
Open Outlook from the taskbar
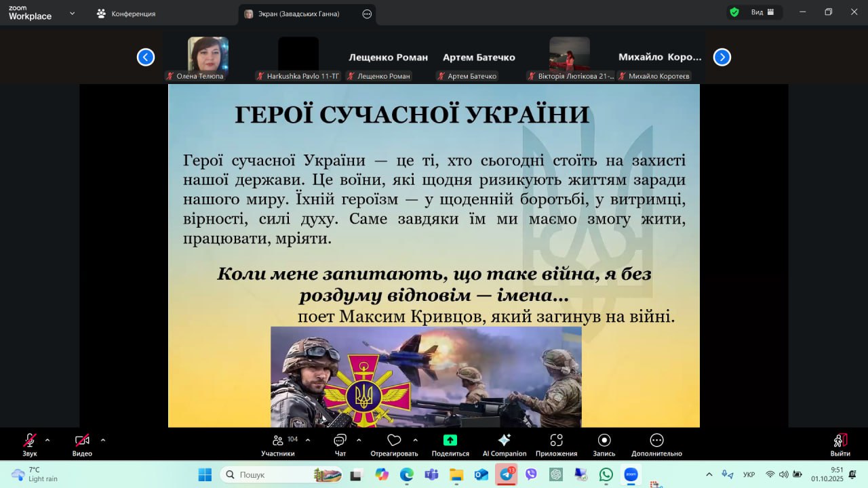point(481,474)
